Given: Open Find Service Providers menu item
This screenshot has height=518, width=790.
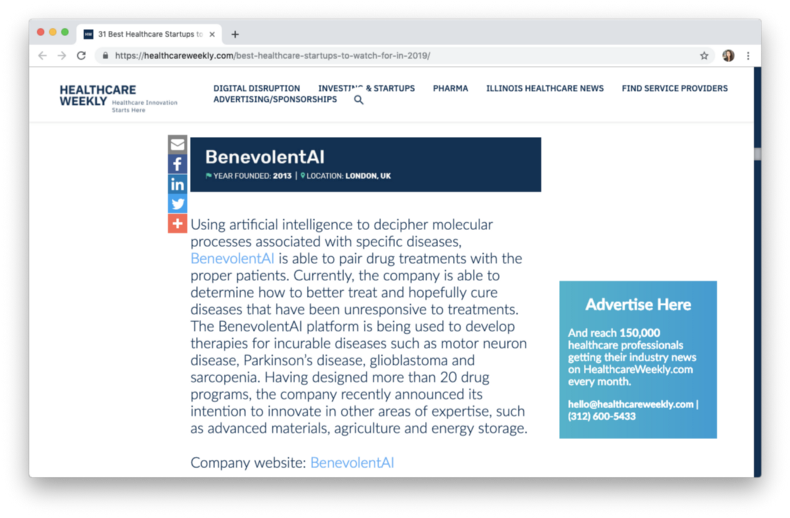Looking at the screenshot, I should pyautogui.click(x=675, y=88).
